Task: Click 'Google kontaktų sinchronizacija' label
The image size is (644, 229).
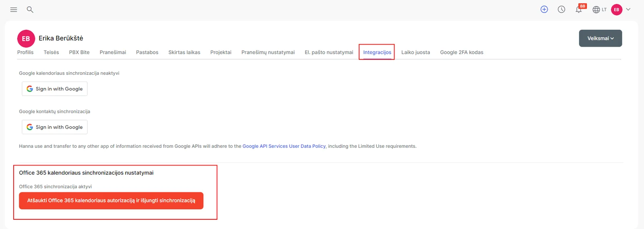Action: [55, 111]
